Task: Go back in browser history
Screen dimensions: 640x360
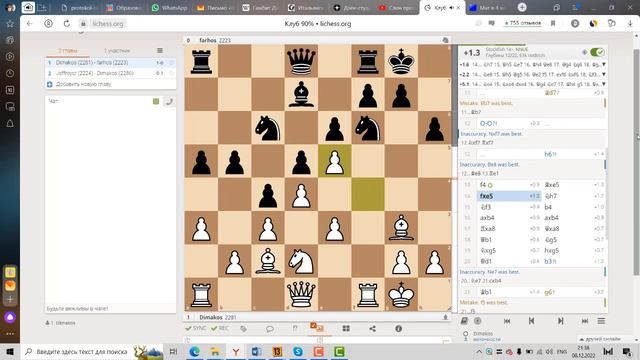Action: coord(29,24)
